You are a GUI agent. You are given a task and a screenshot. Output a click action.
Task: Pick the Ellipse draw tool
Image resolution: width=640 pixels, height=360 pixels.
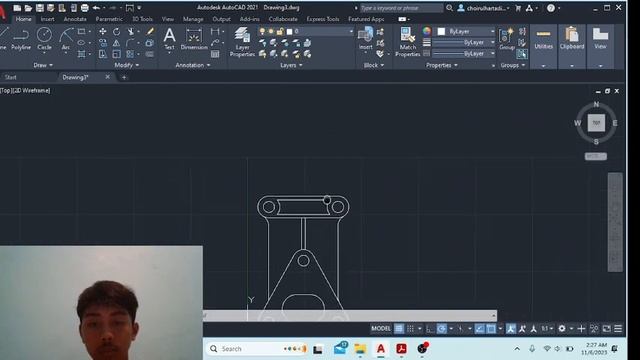click(x=82, y=42)
